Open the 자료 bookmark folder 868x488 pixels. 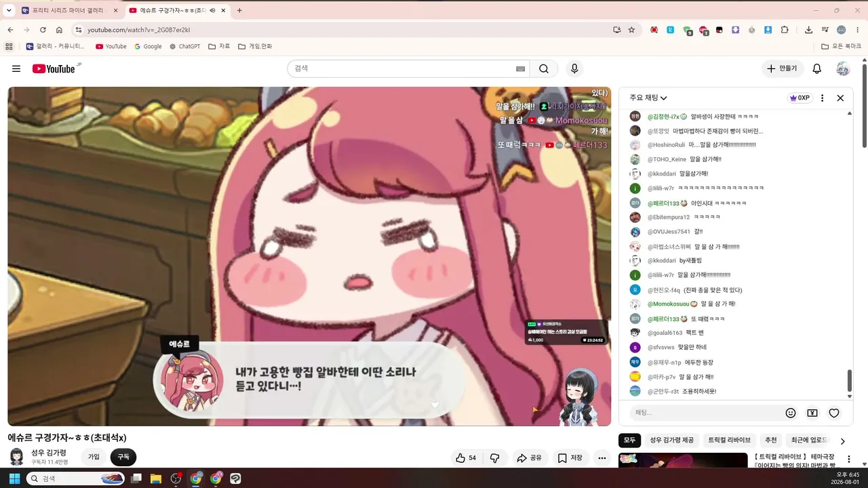point(219,46)
